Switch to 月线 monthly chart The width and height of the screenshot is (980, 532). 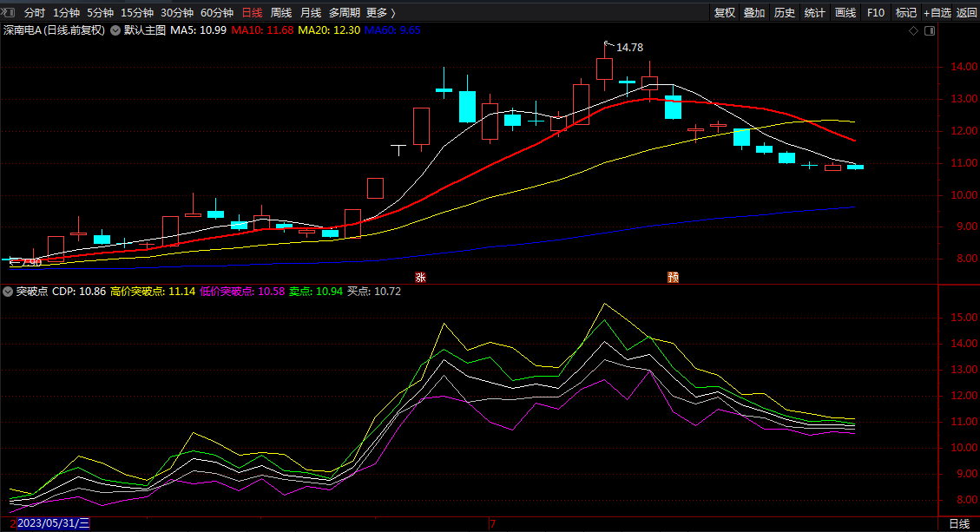(x=311, y=12)
